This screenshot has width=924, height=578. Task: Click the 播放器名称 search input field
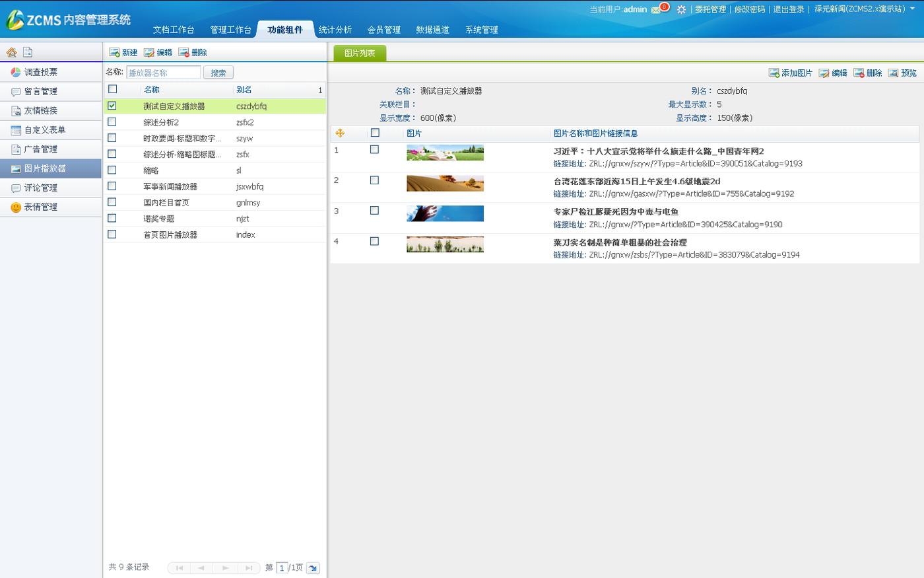pos(163,73)
